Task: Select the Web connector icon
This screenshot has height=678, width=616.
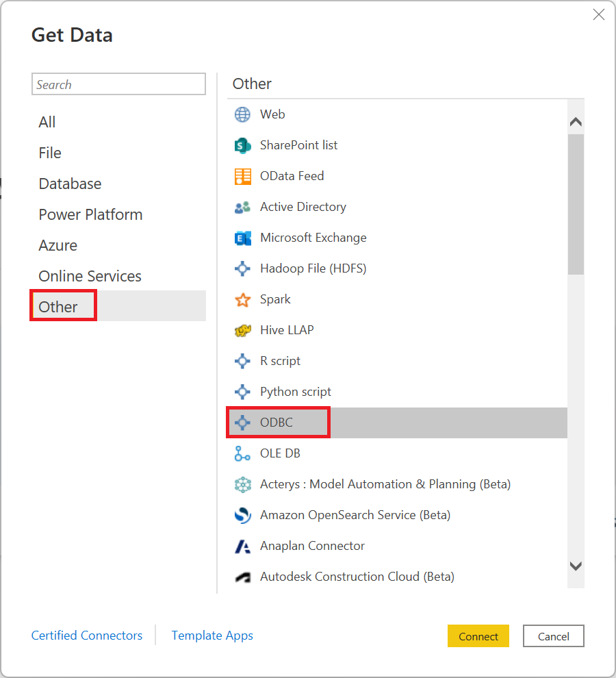Action: (242, 114)
